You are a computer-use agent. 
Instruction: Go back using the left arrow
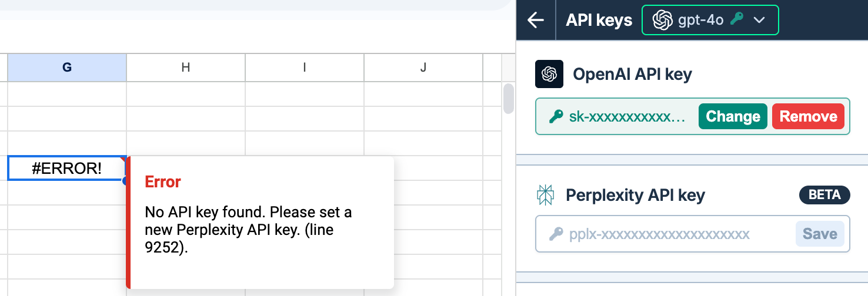536,21
